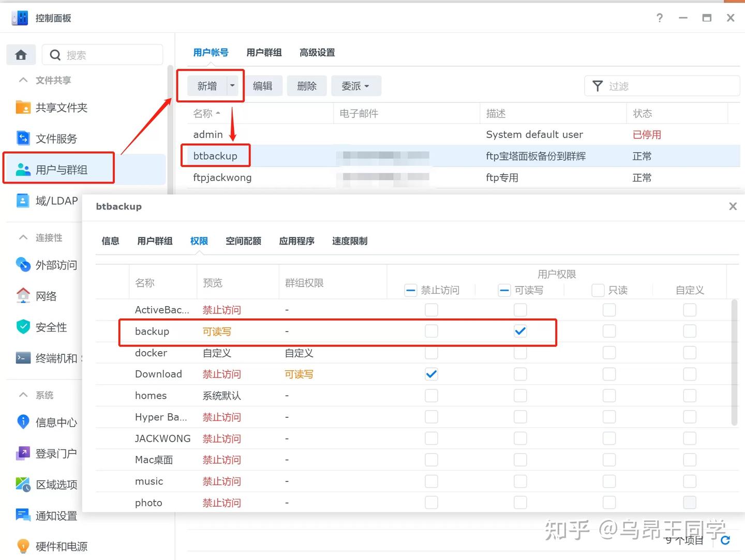The image size is (745, 560).
Task: Select 用户与群组 user and group icon
Action: pyautogui.click(x=23, y=170)
